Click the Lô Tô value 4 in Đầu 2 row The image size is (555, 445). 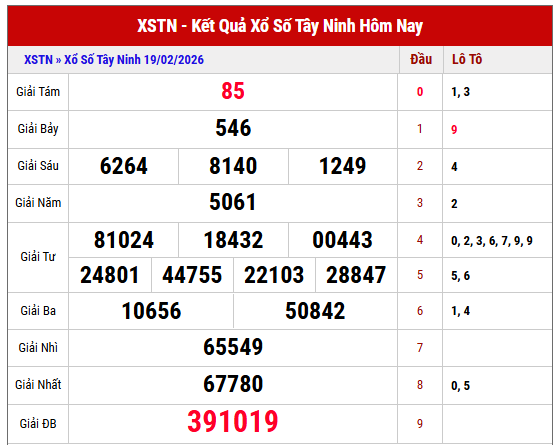[454, 167]
